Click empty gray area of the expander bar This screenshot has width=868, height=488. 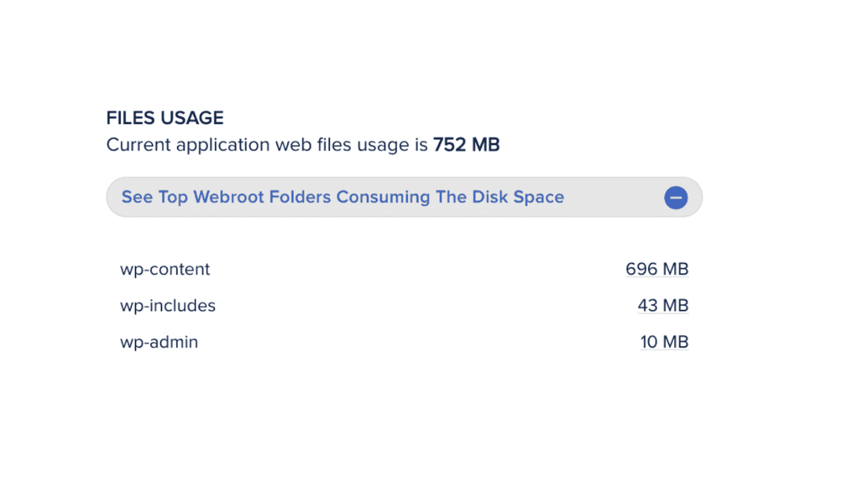pyautogui.click(x=614, y=198)
